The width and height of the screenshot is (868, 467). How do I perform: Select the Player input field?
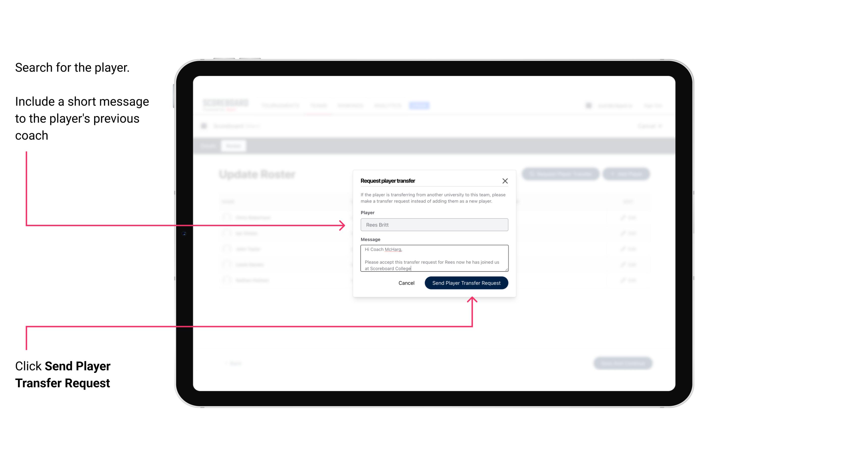(433, 224)
